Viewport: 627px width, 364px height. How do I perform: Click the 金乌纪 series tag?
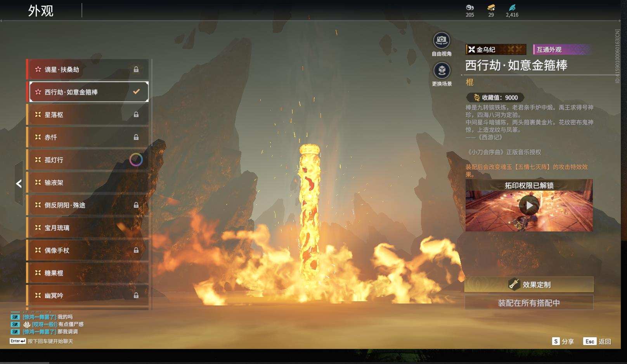[x=496, y=50]
